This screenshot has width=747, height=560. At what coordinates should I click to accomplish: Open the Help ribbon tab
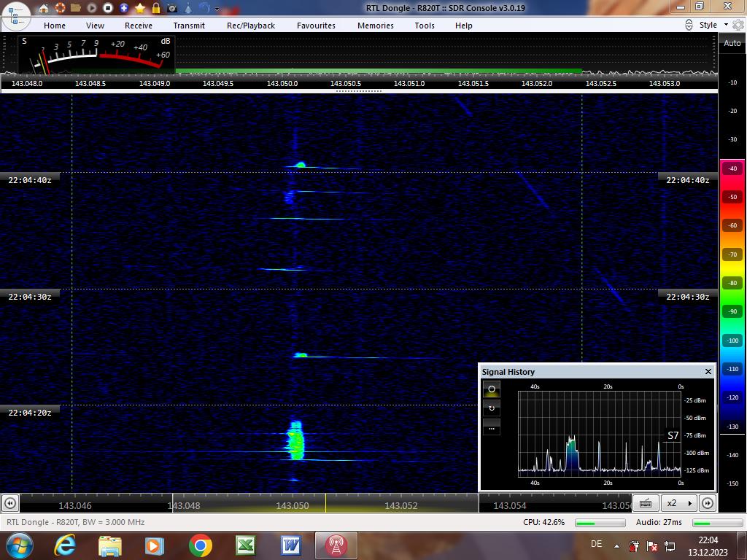pyautogui.click(x=463, y=26)
